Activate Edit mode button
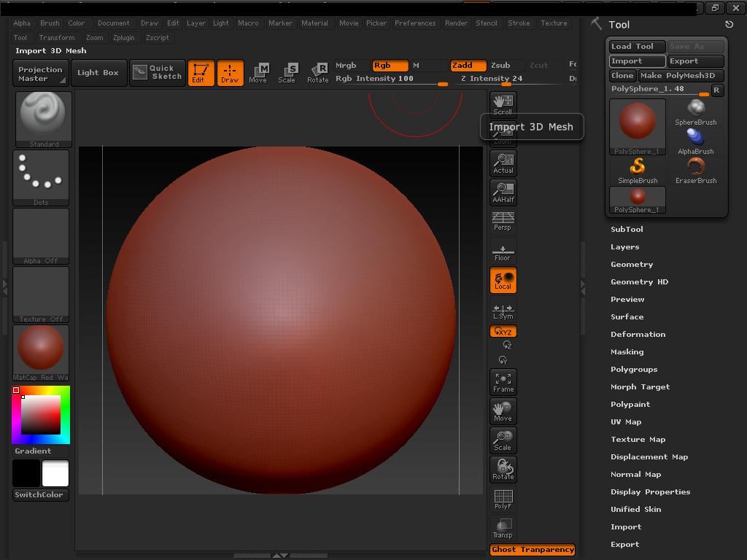747x560 pixels. click(x=201, y=73)
